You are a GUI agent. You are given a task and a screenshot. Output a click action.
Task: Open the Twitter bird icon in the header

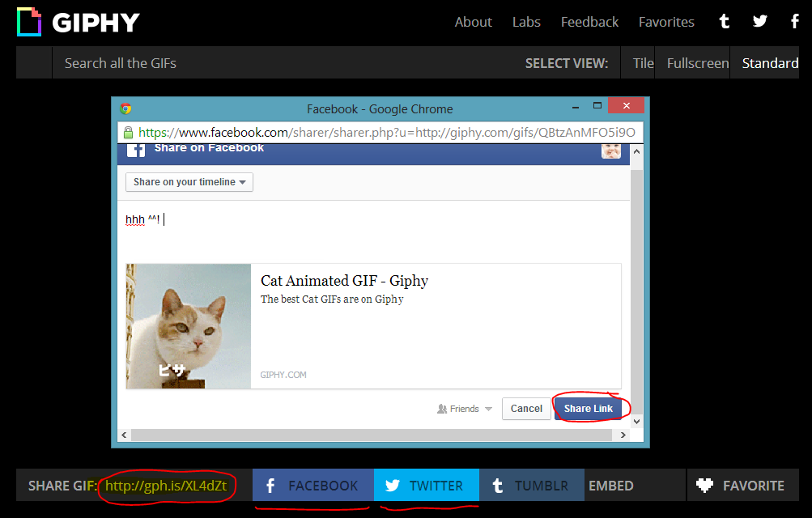pyautogui.click(x=759, y=21)
